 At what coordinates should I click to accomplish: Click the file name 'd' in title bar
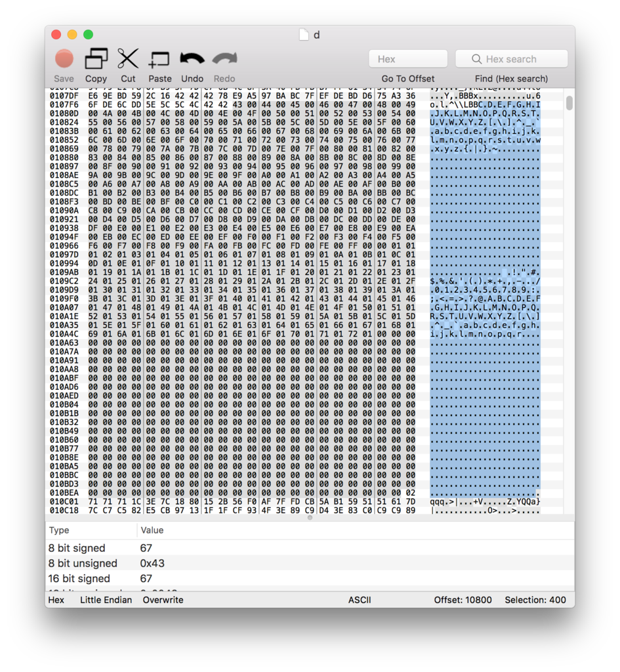pos(317,35)
